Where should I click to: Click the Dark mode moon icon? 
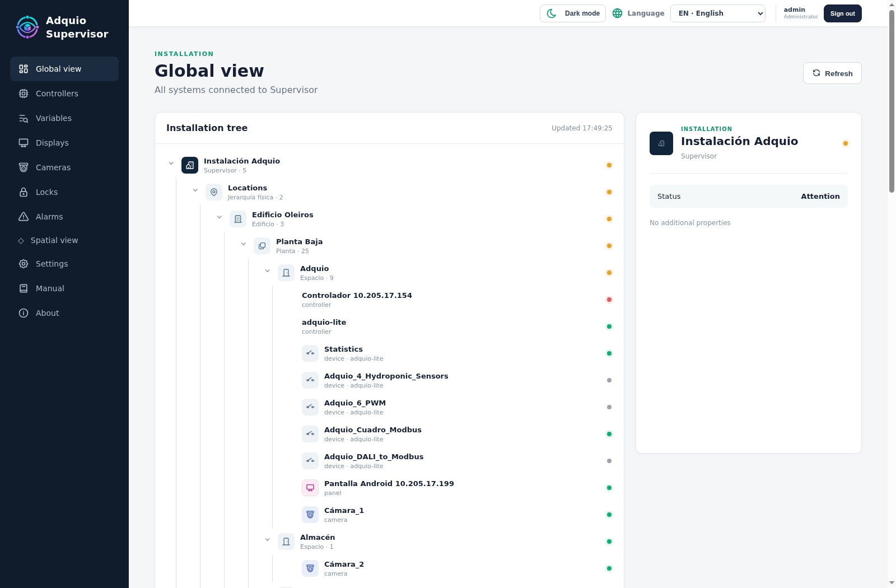(552, 13)
